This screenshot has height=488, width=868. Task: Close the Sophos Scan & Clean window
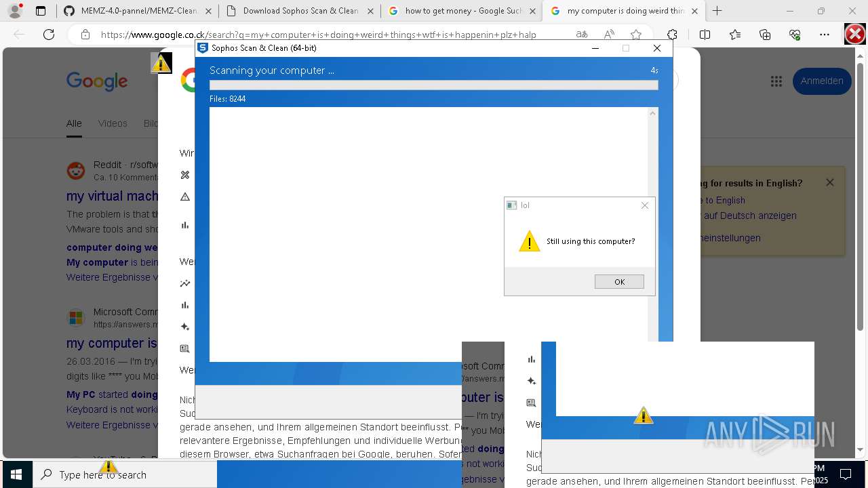(x=656, y=48)
